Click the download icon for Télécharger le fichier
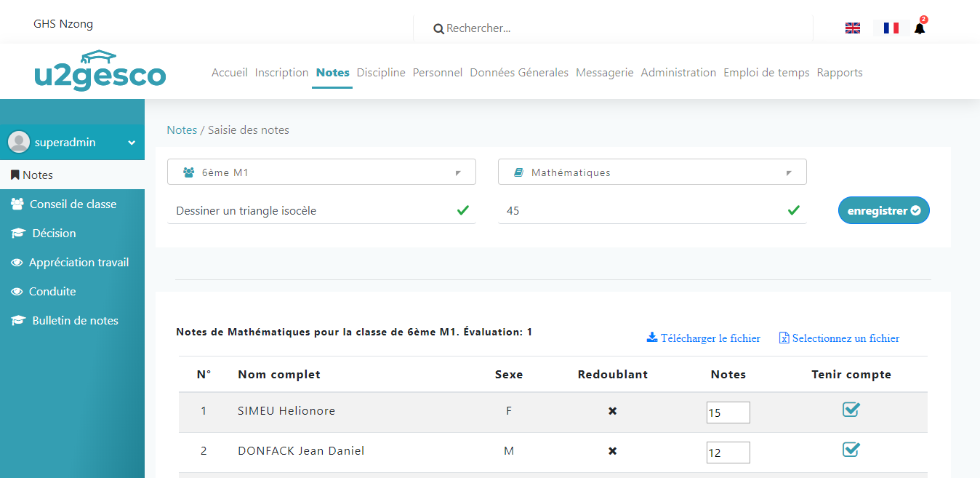 coord(652,338)
